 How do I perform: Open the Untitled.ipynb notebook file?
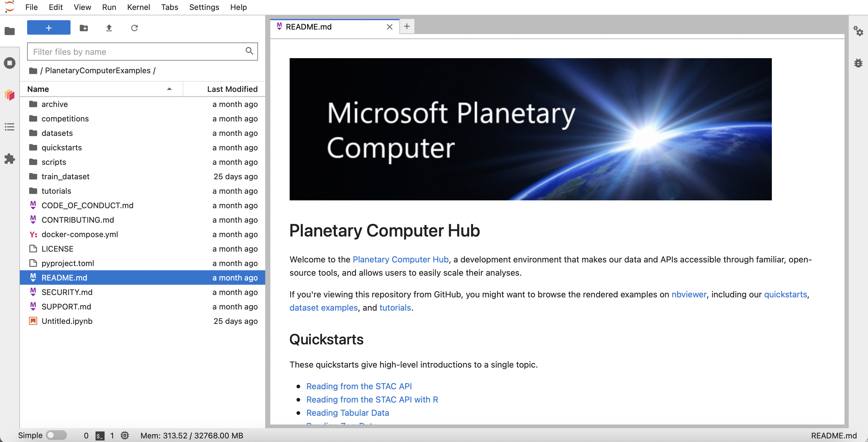click(x=67, y=321)
